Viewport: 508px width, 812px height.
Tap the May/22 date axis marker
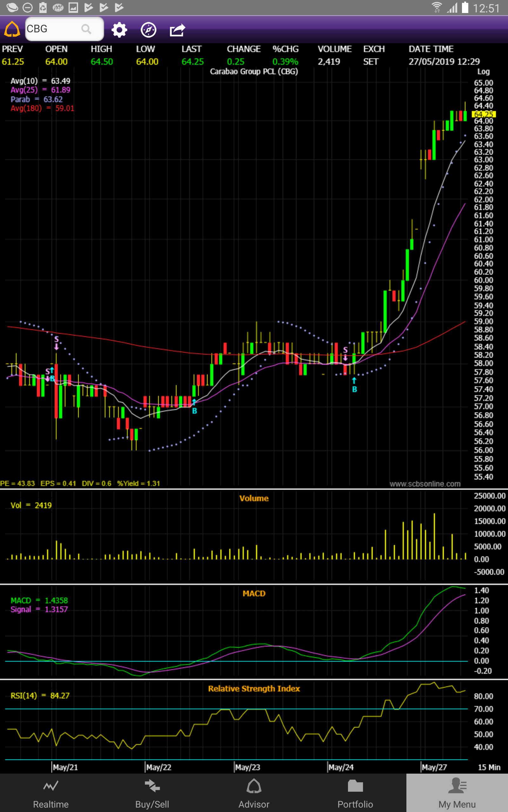click(158, 767)
